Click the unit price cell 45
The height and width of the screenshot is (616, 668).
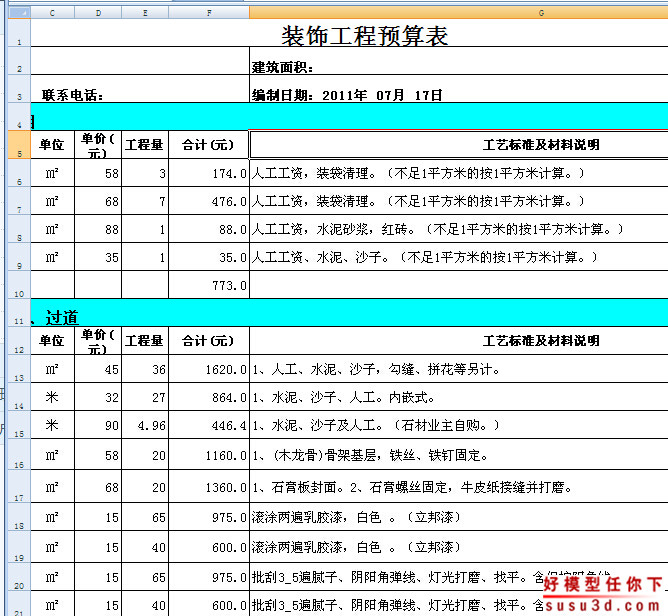(x=98, y=368)
